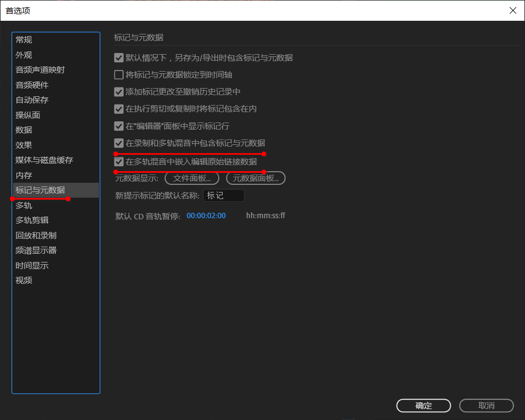The height and width of the screenshot is (420, 525).
Task: Uncheck 在多轨混音中嵌入编辑原始链接数据
Action: click(x=119, y=162)
